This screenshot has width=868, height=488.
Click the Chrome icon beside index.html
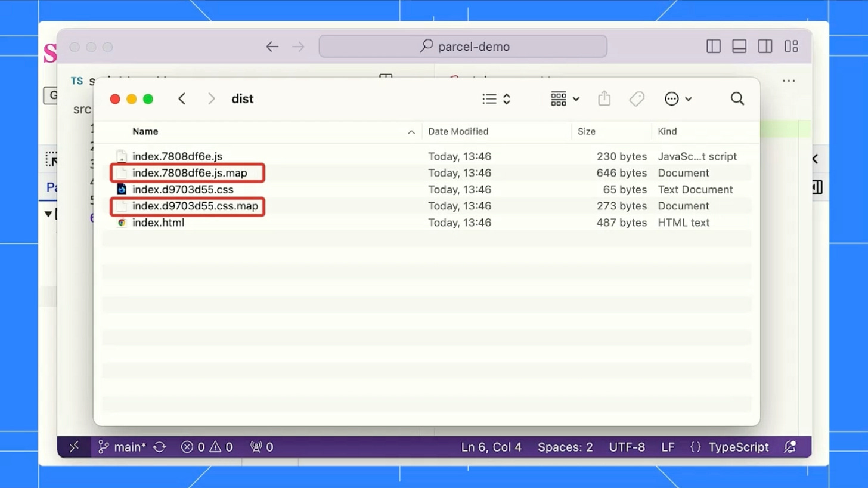pos(122,223)
